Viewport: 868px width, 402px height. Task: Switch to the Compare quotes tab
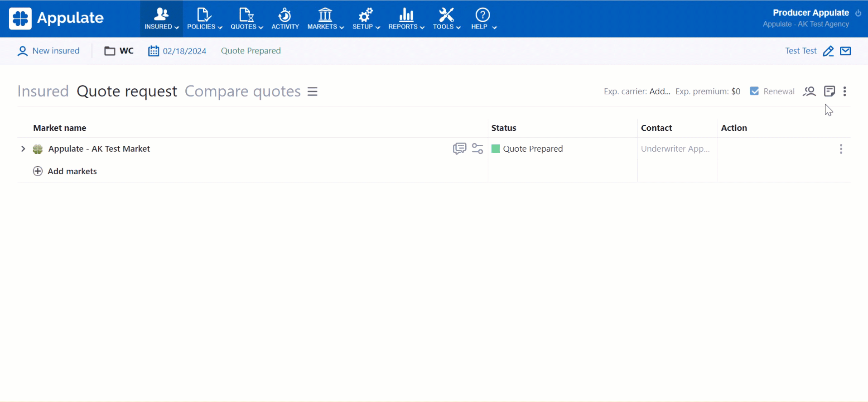(242, 91)
